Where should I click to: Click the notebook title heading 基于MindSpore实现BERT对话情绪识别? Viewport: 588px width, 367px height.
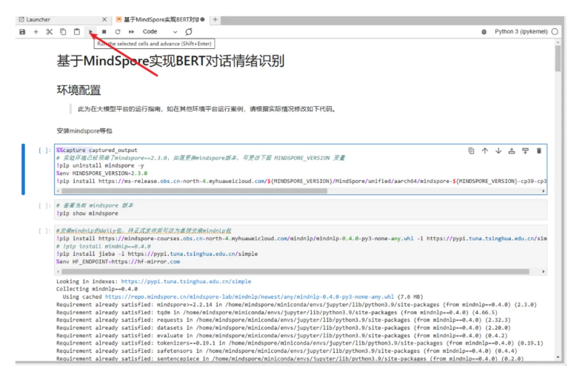(170, 61)
